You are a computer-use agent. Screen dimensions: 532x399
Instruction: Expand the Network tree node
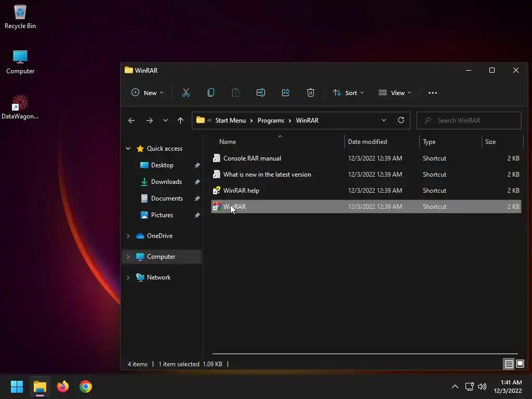click(128, 277)
